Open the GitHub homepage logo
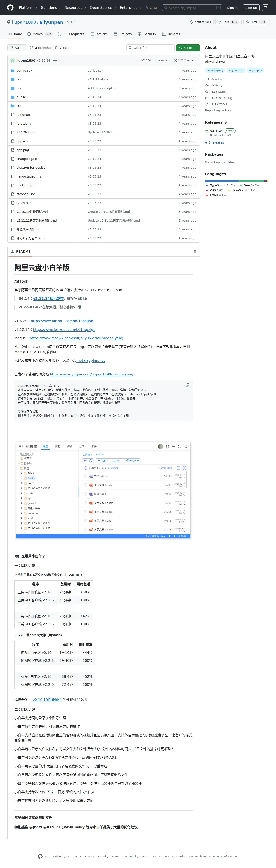The image size is (276, 868). tap(11, 7)
